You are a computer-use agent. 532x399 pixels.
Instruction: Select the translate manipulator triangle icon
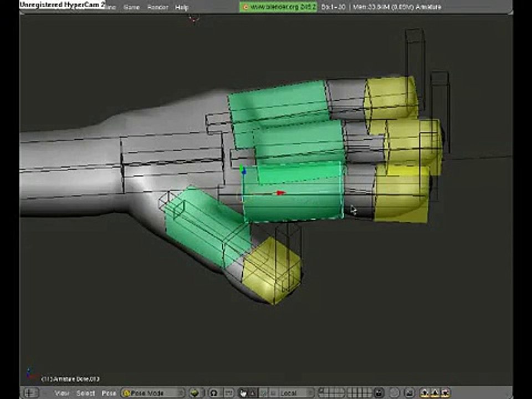point(253,393)
